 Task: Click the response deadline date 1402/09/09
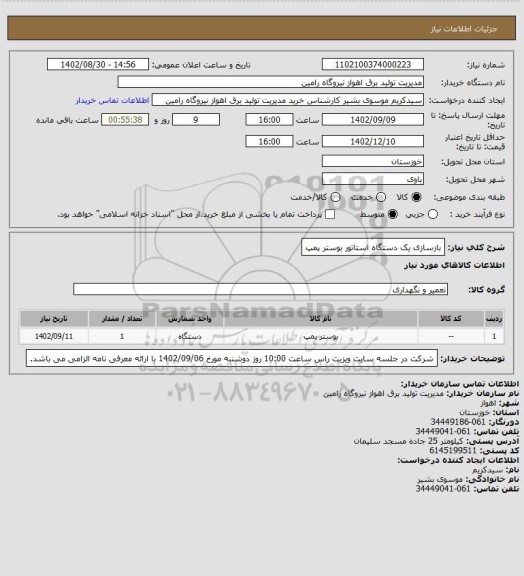373,120
